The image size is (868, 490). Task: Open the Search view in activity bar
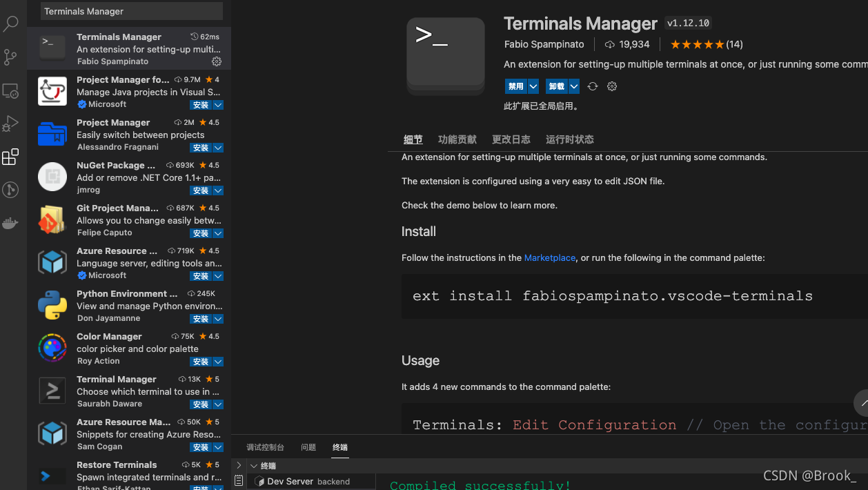pos(11,24)
